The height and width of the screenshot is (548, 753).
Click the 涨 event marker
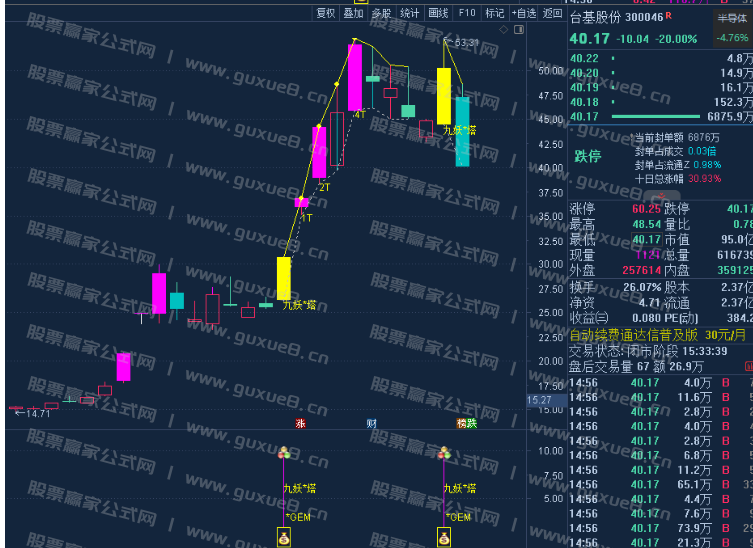(300, 423)
